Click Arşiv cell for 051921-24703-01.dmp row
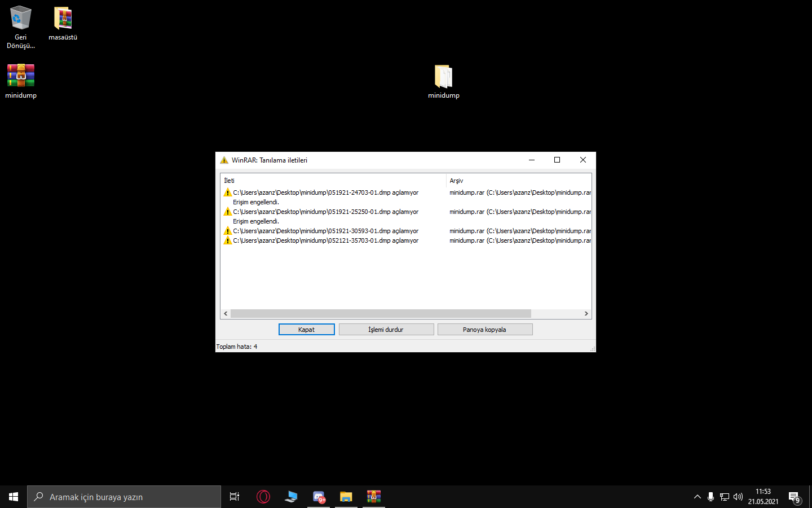 (520, 192)
